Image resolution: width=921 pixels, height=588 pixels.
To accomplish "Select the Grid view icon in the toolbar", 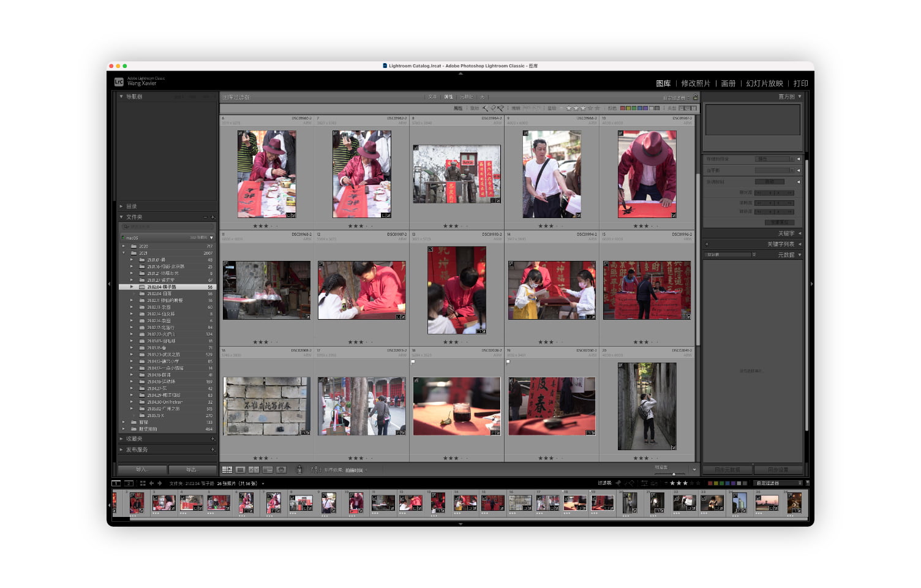I will coord(227,469).
